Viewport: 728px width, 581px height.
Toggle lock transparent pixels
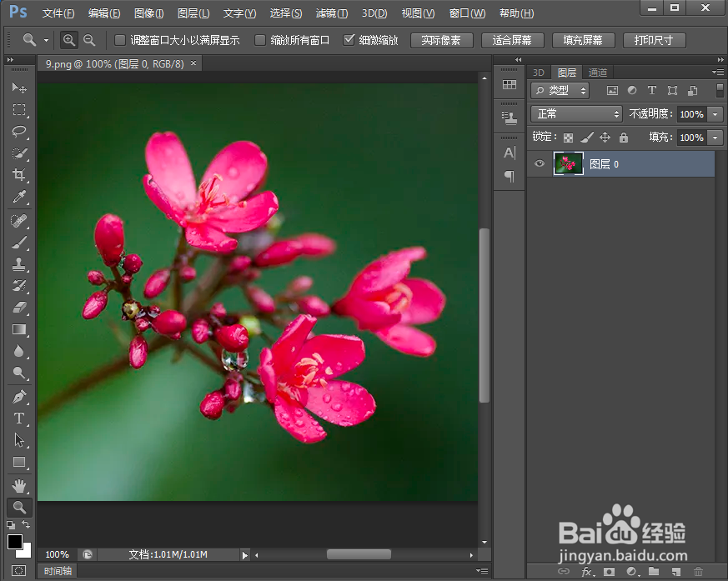tap(568, 138)
